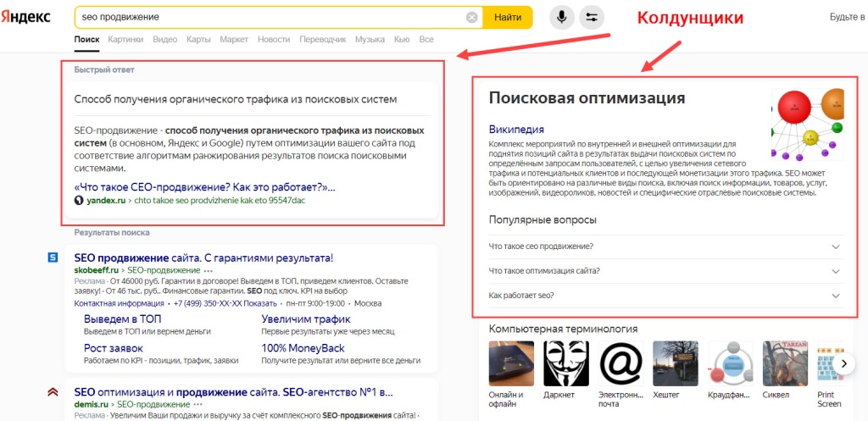Open the Кью tab
The height and width of the screenshot is (421, 868).
pyautogui.click(x=402, y=40)
